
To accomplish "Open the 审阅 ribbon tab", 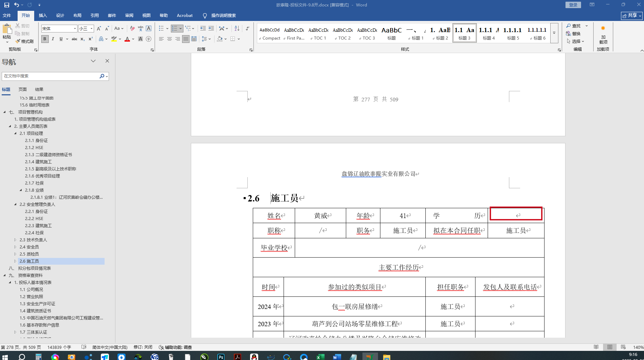I will click(129, 16).
